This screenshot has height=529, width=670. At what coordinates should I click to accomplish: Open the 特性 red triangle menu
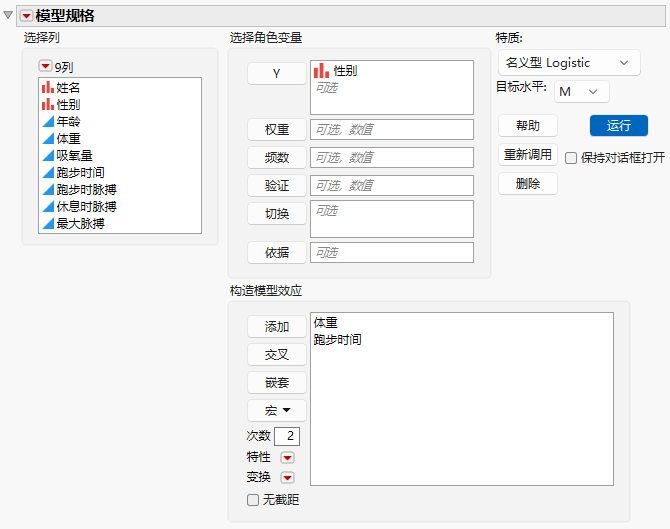[287, 458]
